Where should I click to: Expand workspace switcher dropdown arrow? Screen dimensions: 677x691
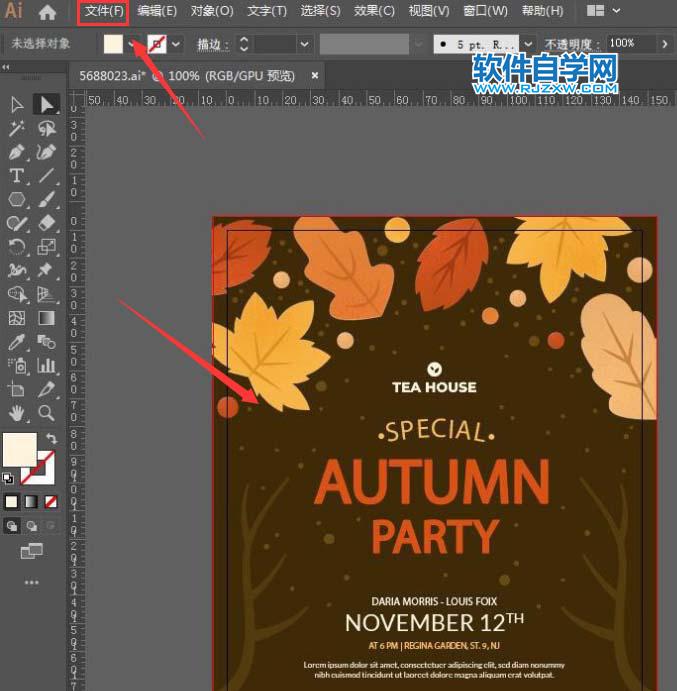tap(616, 10)
